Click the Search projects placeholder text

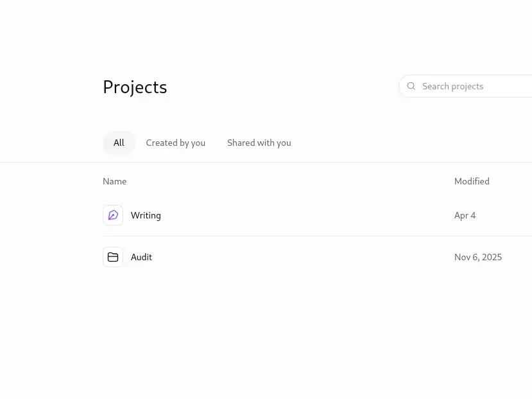pyautogui.click(x=453, y=86)
